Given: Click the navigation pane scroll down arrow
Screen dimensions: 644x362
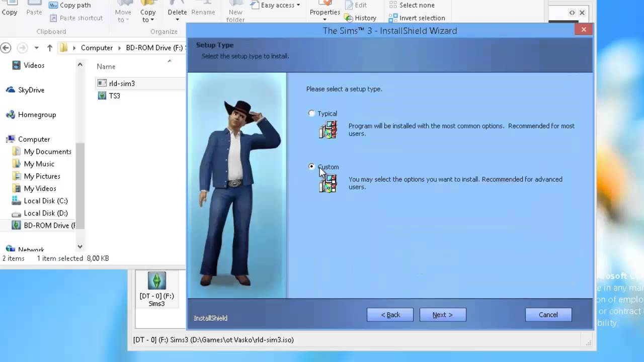Looking at the screenshot, I should (80, 247).
